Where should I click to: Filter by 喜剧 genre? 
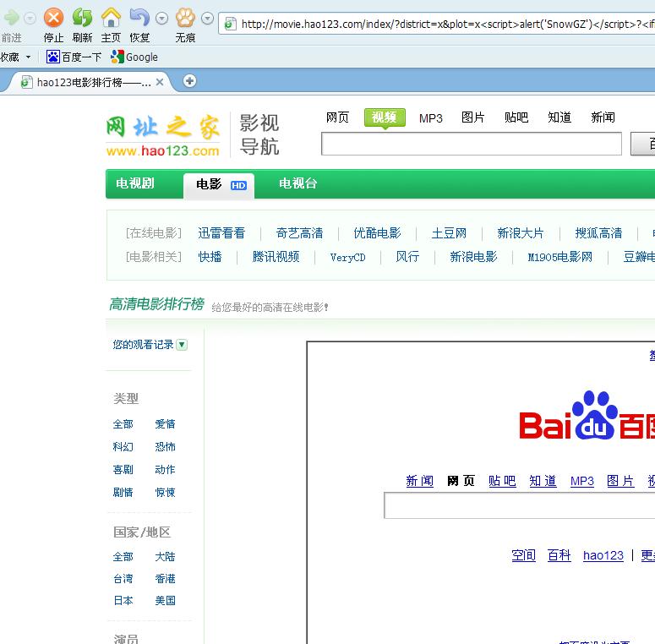click(123, 469)
